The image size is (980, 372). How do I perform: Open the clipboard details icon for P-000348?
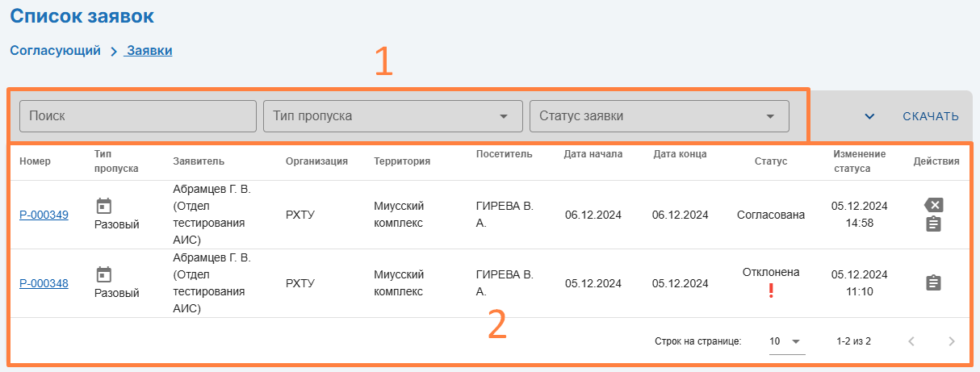932,283
